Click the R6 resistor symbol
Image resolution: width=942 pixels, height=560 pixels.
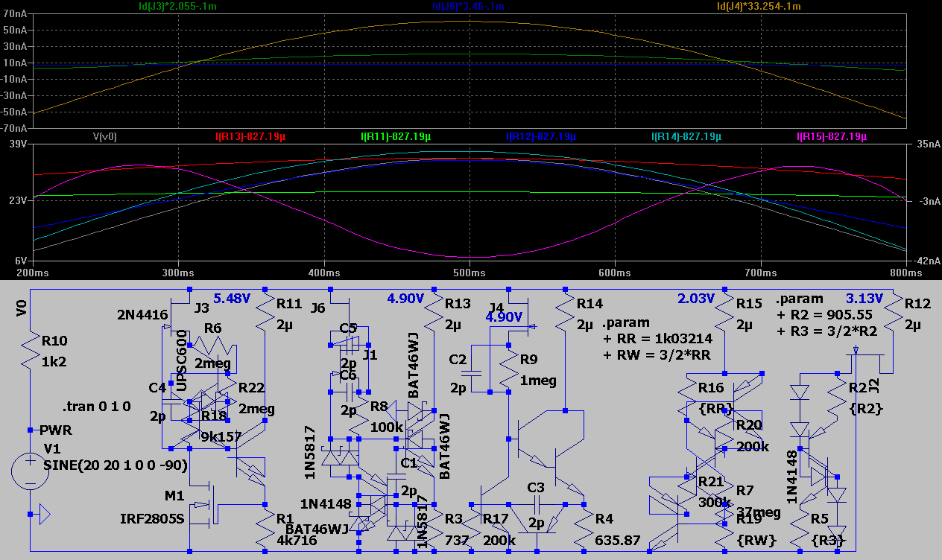click(x=213, y=346)
